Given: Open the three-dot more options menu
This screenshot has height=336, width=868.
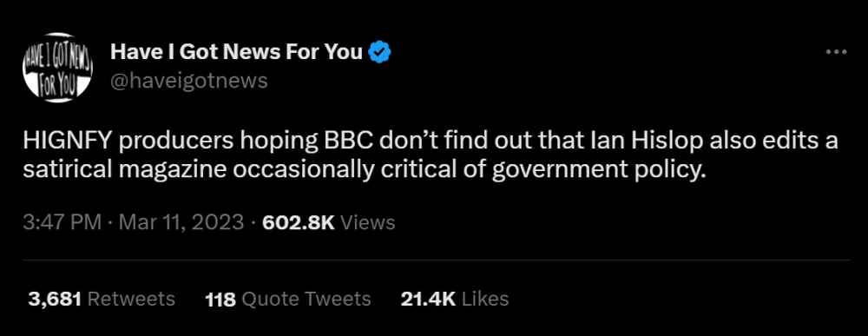Looking at the screenshot, I should (836, 52).
